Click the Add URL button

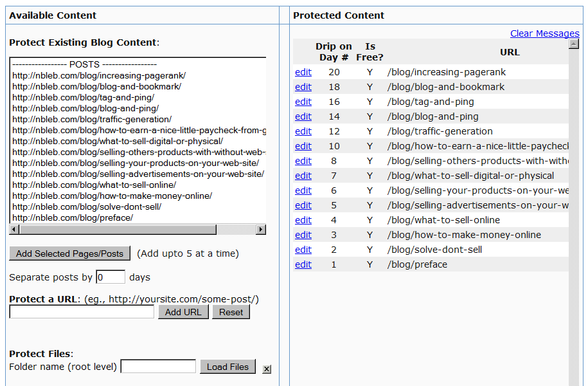click(x=183, y=312)
